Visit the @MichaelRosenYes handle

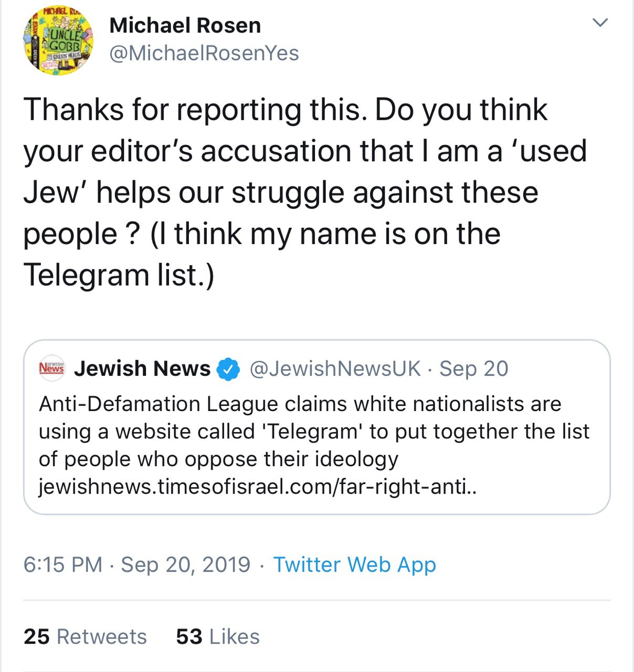pos(204,53)
